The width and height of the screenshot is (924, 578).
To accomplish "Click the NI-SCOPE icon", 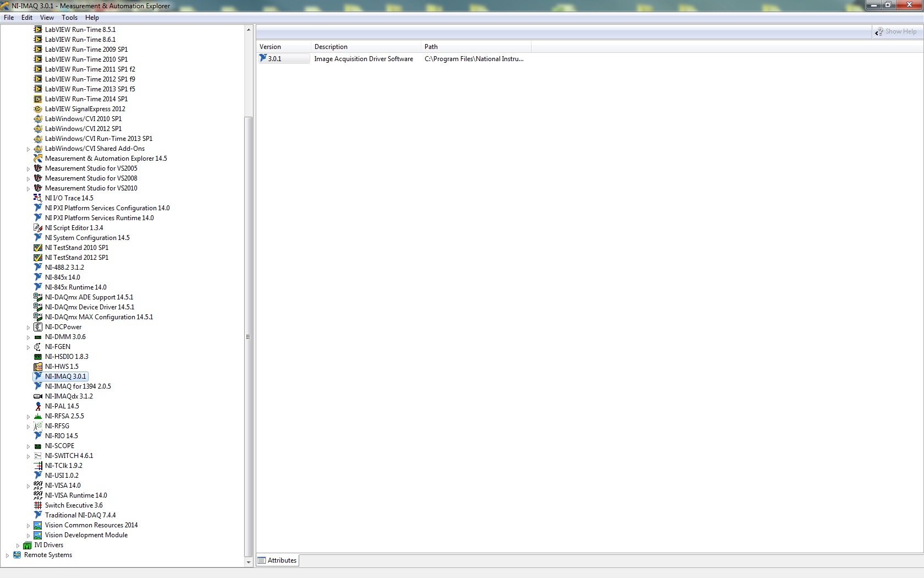I will click(38, 446).
